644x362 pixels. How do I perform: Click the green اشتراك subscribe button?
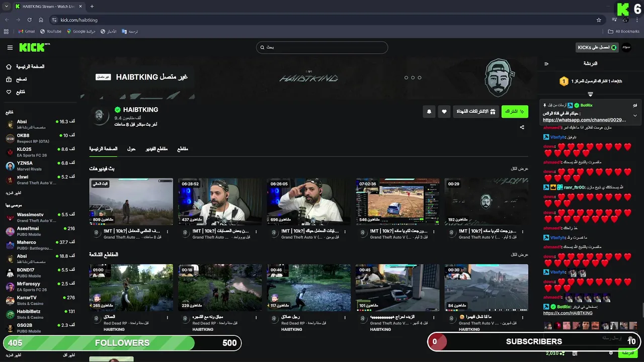(515, 112)
